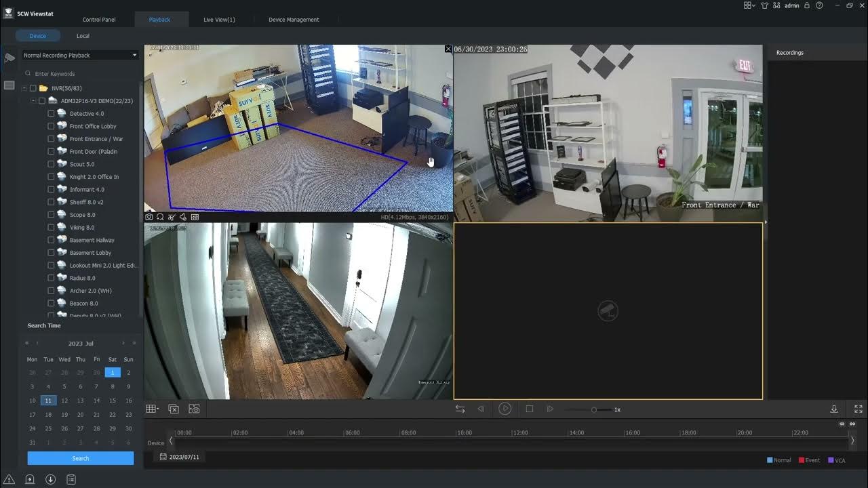Toggle synchronous playback arrows icon
868x488 pixels.
460,409
